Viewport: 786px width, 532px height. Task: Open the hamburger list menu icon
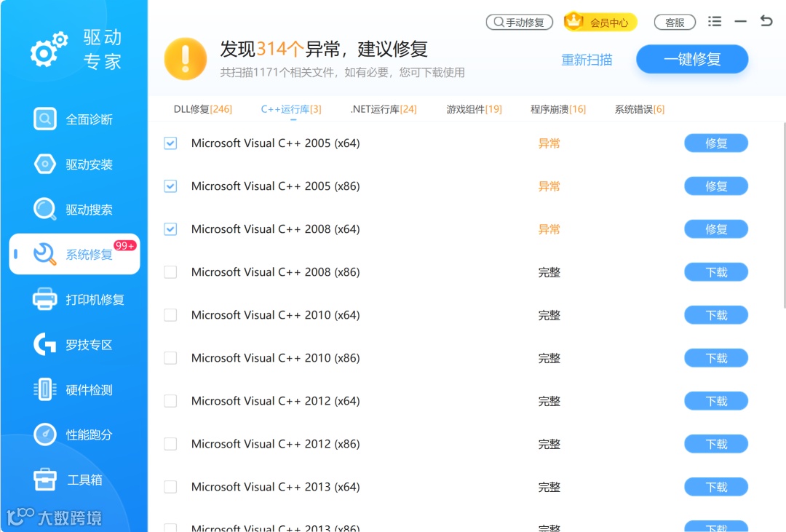tap(715, 22)
